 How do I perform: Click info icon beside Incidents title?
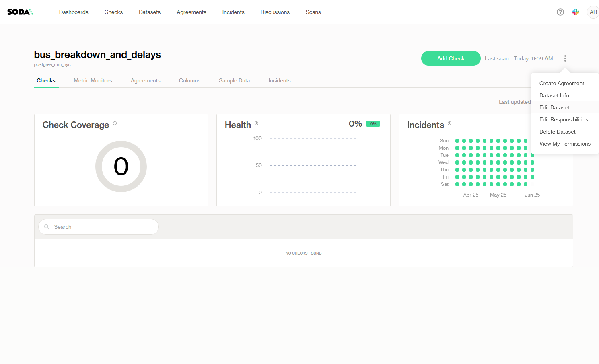449,123
